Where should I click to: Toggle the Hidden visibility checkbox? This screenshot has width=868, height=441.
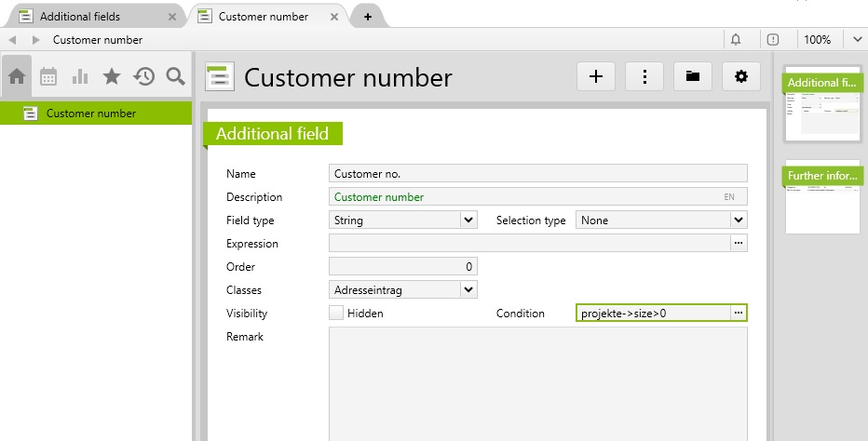(x=336, y=314)
